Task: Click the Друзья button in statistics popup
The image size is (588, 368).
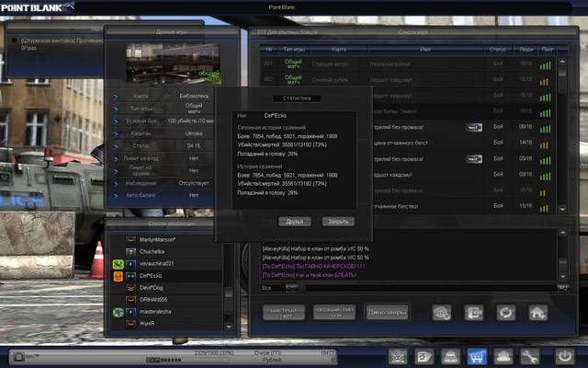Action: tap(295, 222)
